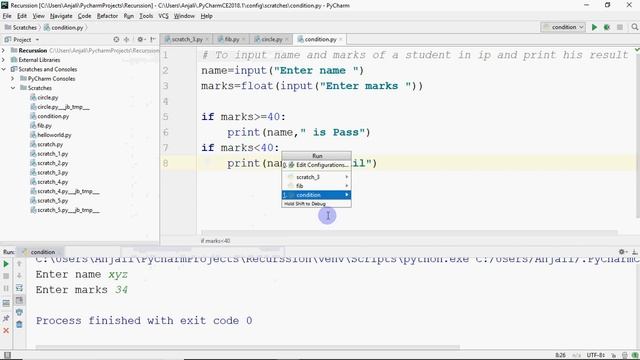Print the Run console output
The height and width of the screenshot is (360, 640).
coord(19,312)
